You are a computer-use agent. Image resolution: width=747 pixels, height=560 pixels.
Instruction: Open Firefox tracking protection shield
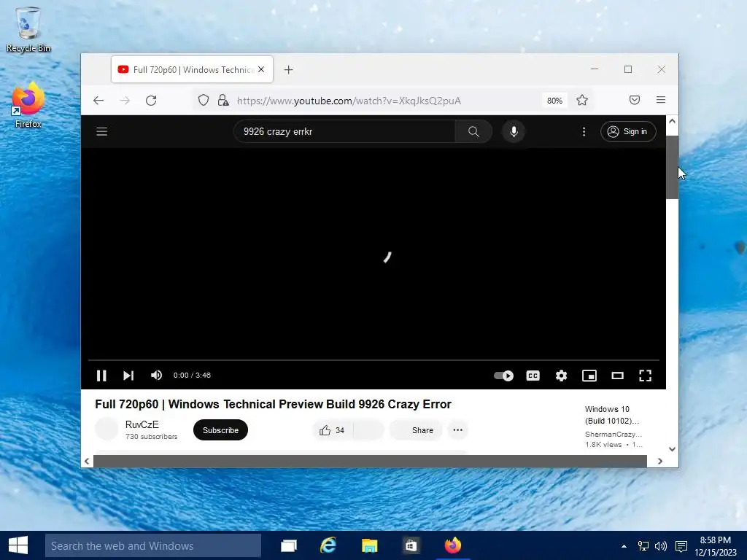coord(204,101)
